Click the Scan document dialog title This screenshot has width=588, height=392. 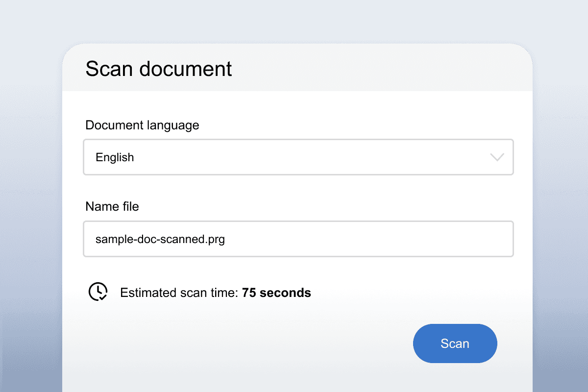click(x=159, y=69)
